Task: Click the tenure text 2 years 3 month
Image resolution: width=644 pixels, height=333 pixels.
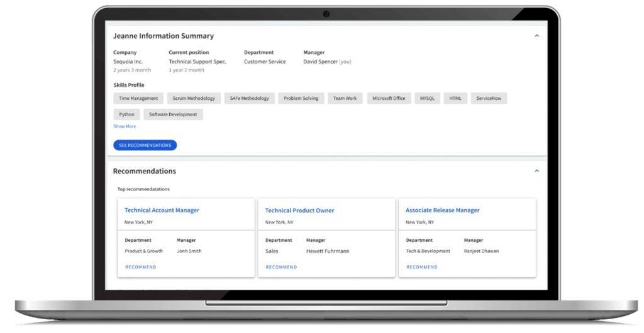Action: pos(132,70)
